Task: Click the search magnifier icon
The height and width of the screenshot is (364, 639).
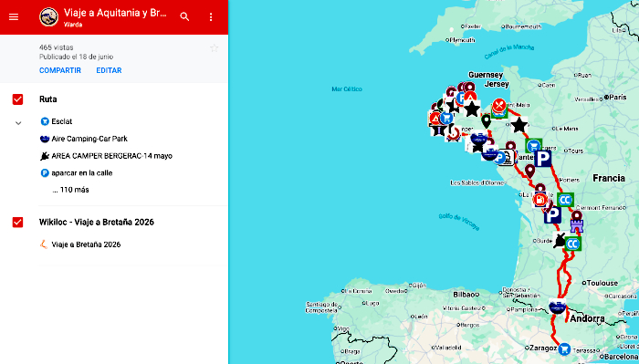Action: [x=184, y=16]
